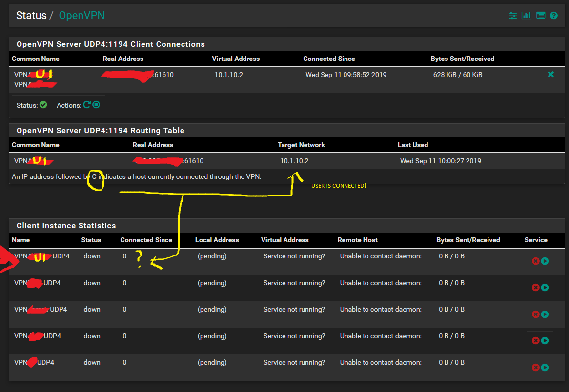This screenshot has width=569, height=392.
Task: Stop service in last Client Instance row
Action: click(x=536, y=367)
